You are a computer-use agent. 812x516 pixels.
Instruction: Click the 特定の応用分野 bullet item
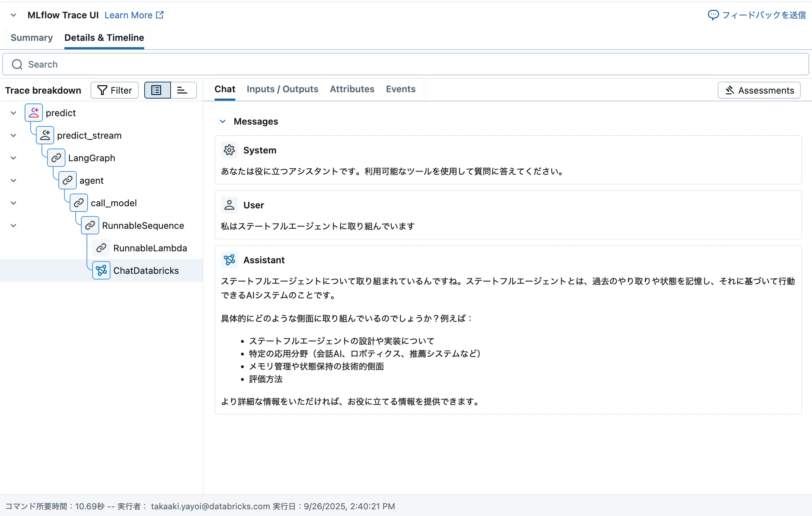pos(365,354)
